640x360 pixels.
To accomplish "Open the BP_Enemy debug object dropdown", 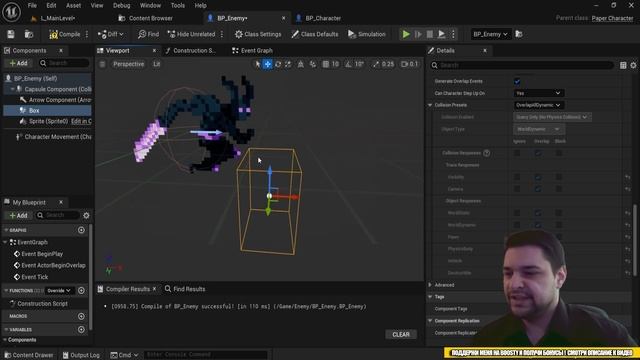I will pos(490,34).
